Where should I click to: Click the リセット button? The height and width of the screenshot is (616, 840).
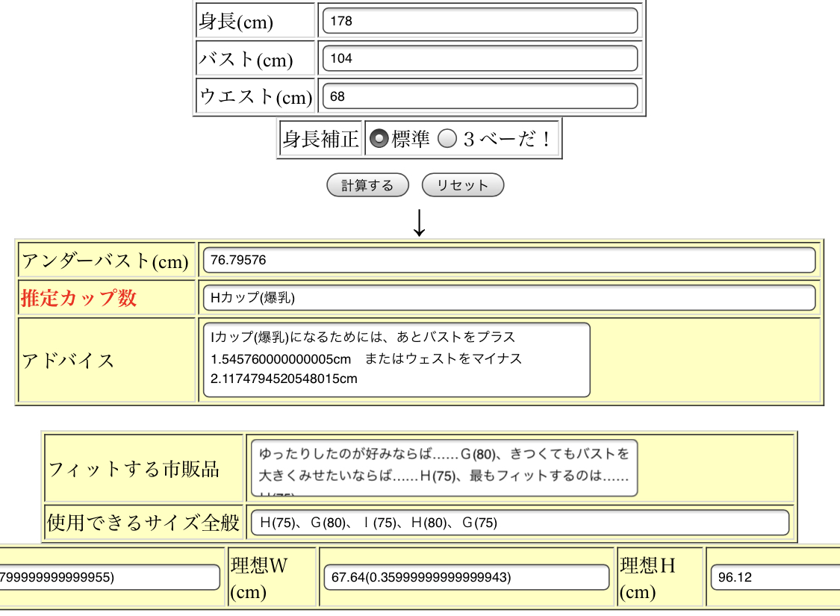462,185
